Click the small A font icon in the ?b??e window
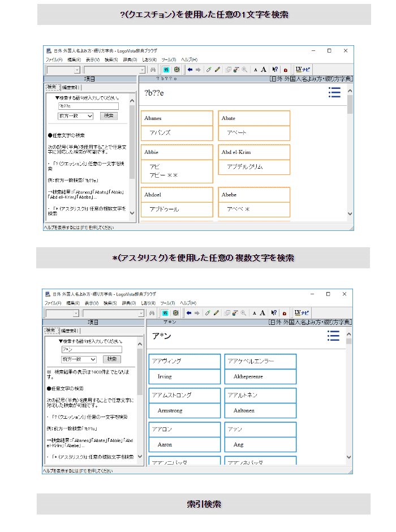This screenshot has height=532, width=396. click(255, 70)
